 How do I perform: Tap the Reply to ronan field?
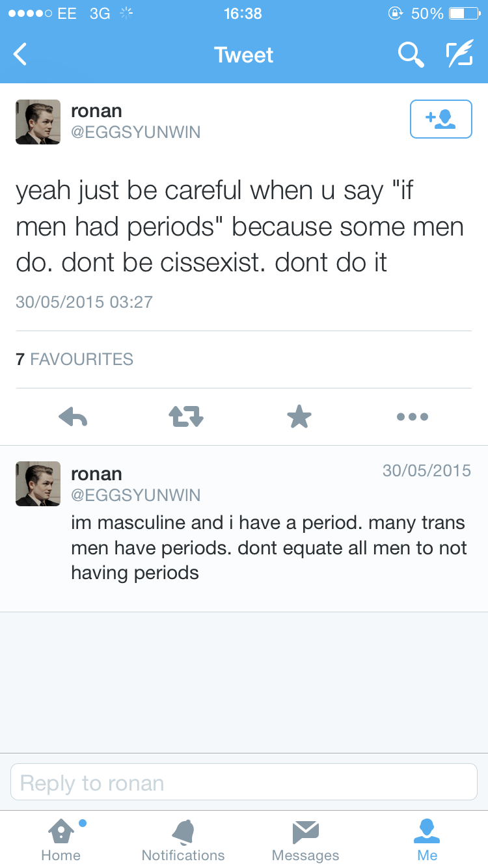[244, 782]
